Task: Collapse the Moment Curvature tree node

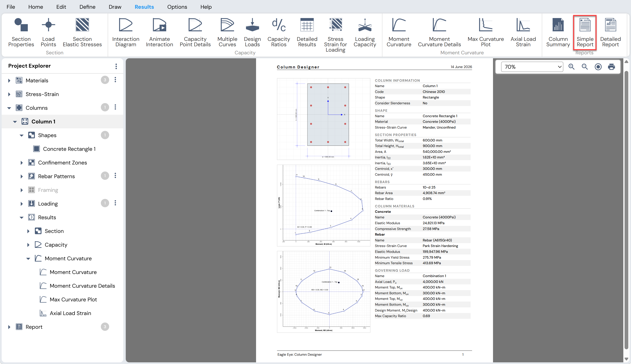Action: [28, 259]
